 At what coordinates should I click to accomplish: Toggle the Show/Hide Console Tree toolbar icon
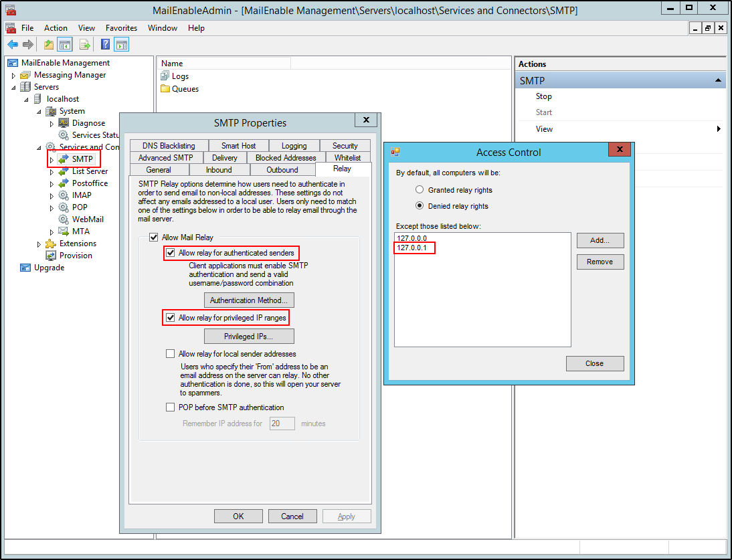(x=65, y=45)
